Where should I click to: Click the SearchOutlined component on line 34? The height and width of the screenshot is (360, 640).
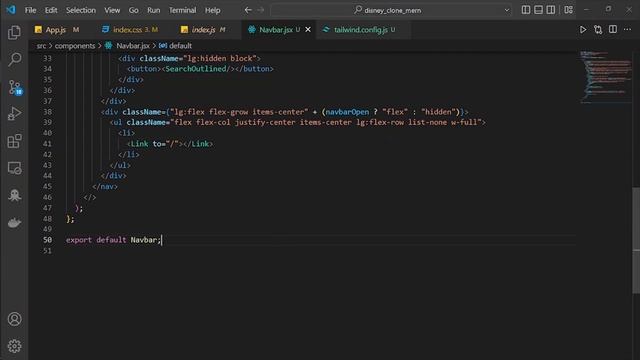[x=196, y=69]
